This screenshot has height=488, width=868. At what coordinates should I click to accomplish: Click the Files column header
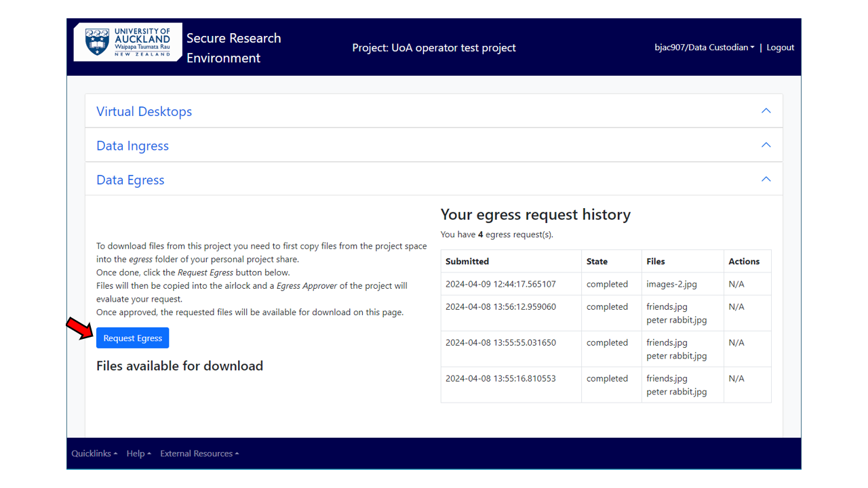(656, 262)
